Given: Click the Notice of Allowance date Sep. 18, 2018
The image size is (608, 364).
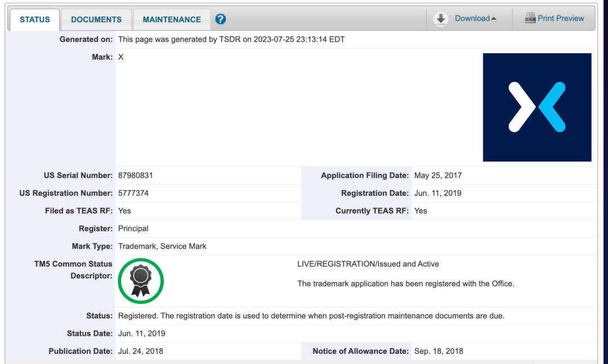Looking at the screenshot, I should point(439,351).
